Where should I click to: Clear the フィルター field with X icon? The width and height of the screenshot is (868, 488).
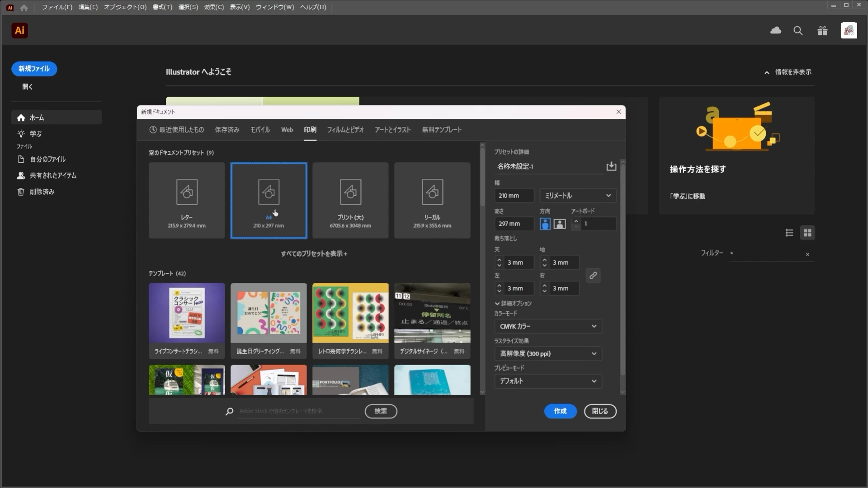coord(807,254)
